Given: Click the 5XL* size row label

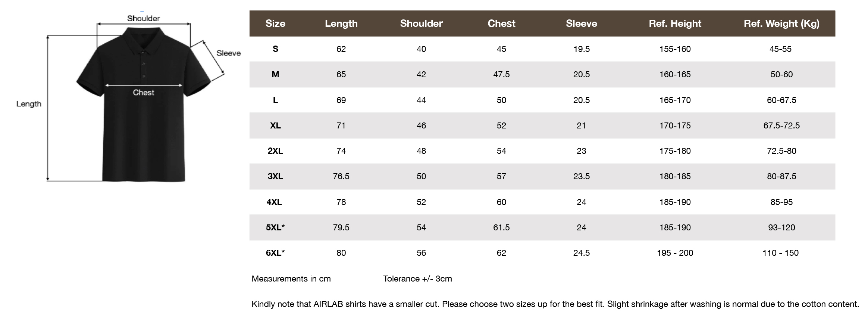Looking at the screenshot, I should pyautogui.click(x=275, y=227).
